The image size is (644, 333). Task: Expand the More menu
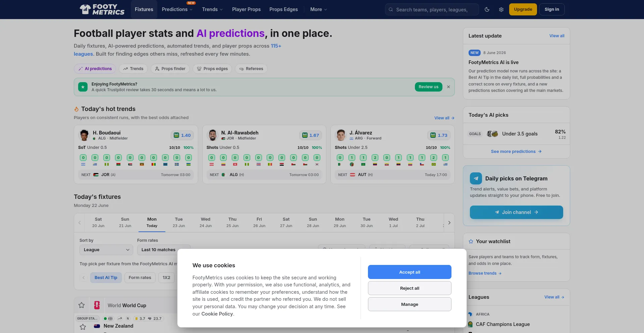tap(319, 9)
